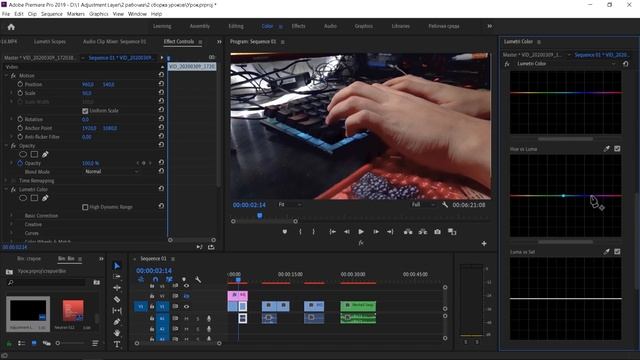Open Comparison View in Program monitor
Viewport: 640px width, 360px height.
tap(452, 232)
